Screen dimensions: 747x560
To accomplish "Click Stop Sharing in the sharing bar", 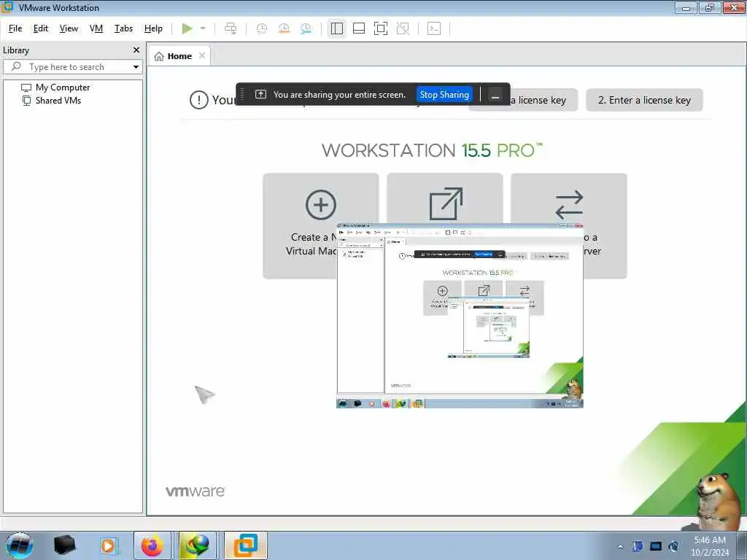I will pos(444,95).
